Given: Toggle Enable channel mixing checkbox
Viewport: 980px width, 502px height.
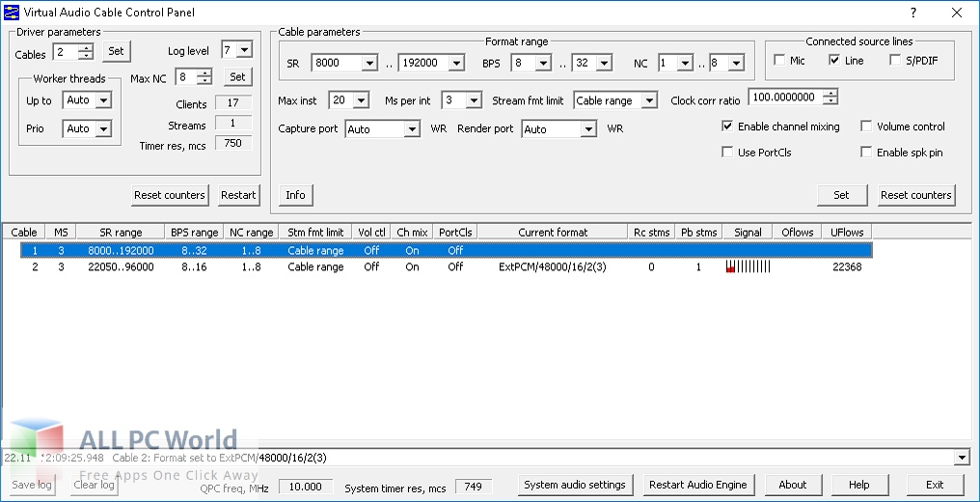Looking at the screenshot, I should (727, 126).
